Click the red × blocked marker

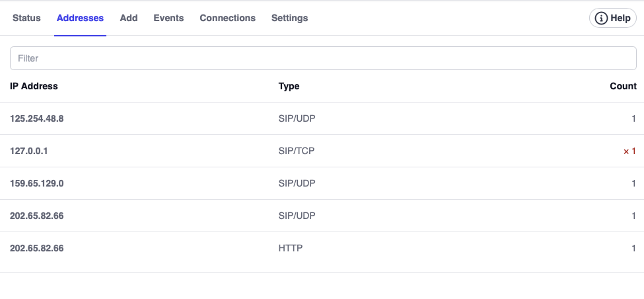(626, 151)
